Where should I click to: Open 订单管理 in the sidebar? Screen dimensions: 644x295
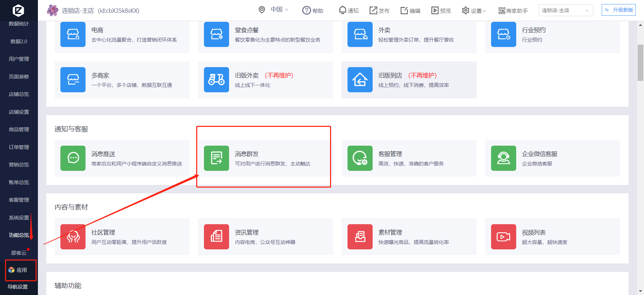[19, 147]
